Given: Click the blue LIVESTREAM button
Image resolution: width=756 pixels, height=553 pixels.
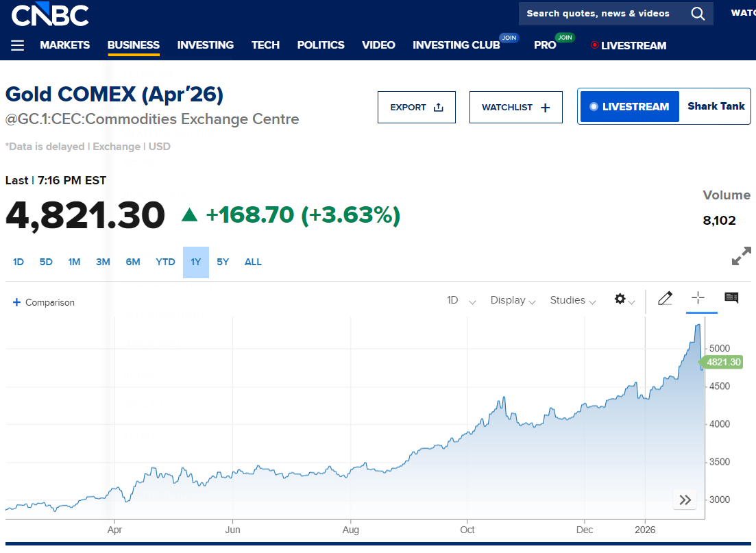Looking at the screenshot, I should coord(629,106).
